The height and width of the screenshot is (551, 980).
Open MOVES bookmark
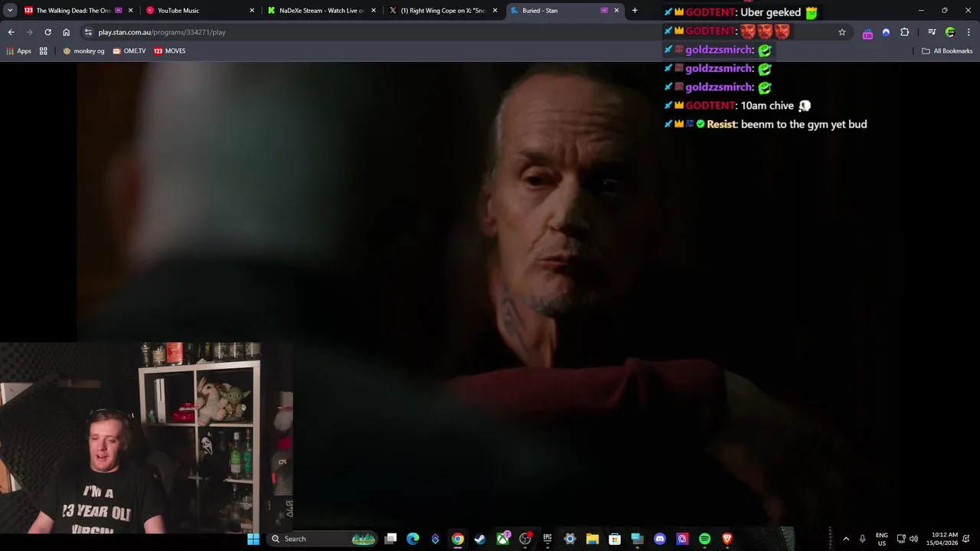point(170,51)
